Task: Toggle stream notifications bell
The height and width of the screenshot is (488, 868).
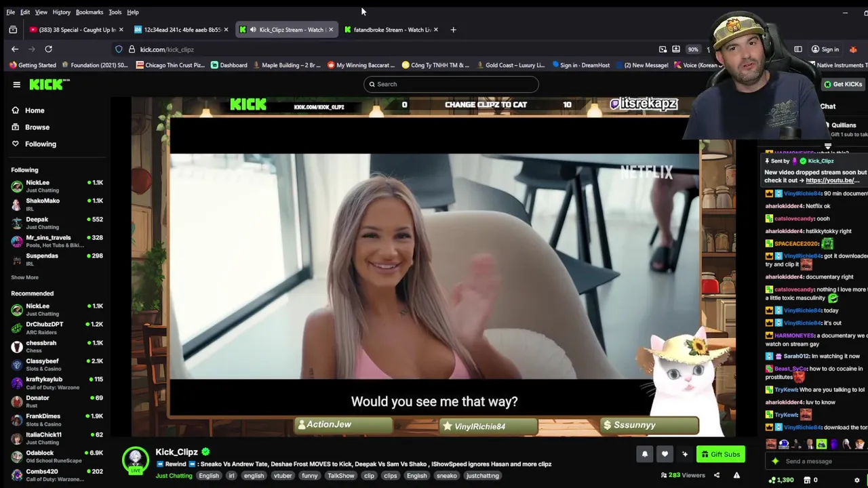Action: click(x=645, y=454)
